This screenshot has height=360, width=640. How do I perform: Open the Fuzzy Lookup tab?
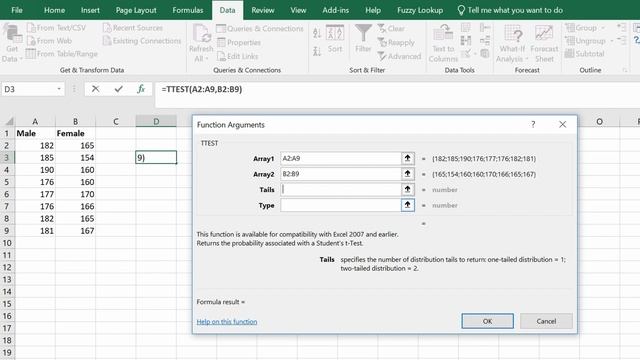[420, 10]
